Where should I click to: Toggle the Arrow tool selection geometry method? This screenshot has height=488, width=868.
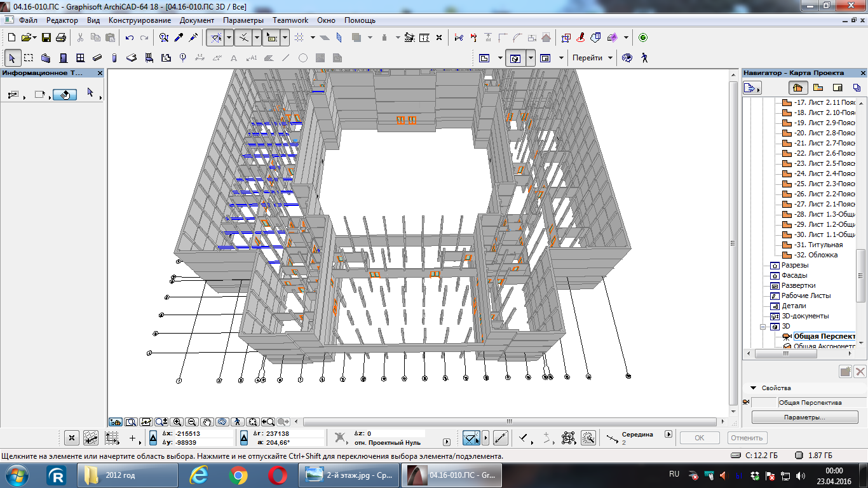coord(14,94)
